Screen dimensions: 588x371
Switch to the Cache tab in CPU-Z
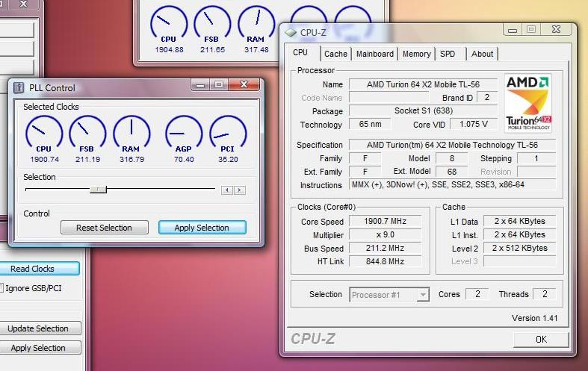tap(335, 54)
